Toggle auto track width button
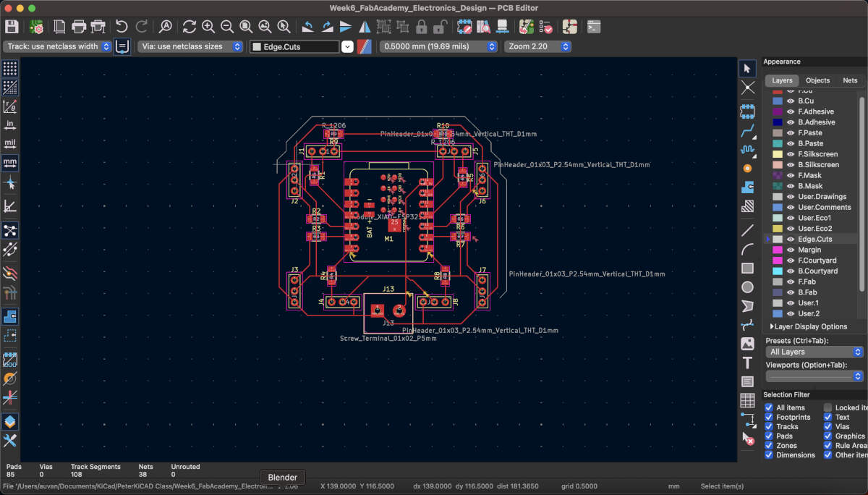The width and height of the screenshot is (868, 495). pos(122,46)
